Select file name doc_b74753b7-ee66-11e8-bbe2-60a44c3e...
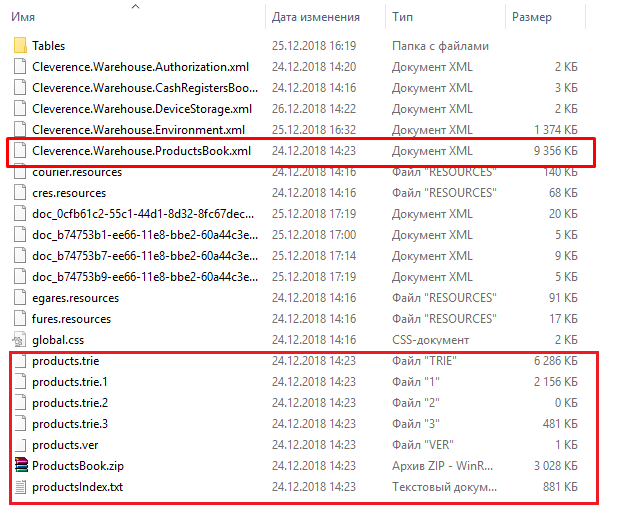628x515 pixels. pos(145,255)
